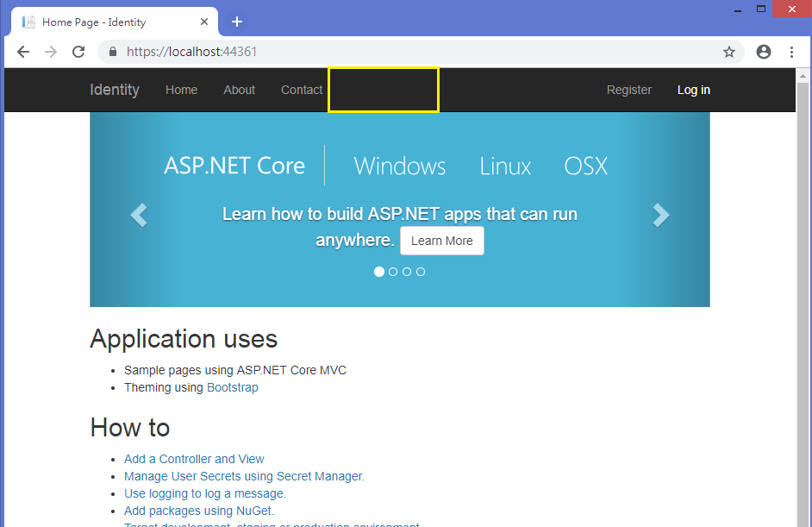
Task: Click the Learn More button
Action: (x=441, y=241)
